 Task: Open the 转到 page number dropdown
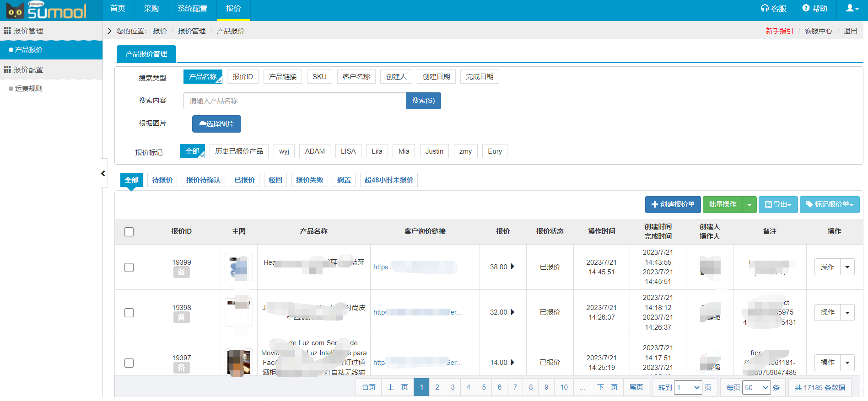[688, 387]
